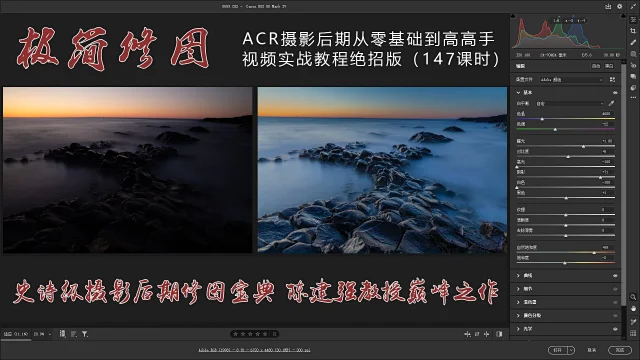Image resolution: width=640 pixels, height=360 pixels.
Task: Click the filter funnel icon in filmstrip bar
Action: [85, 334]
